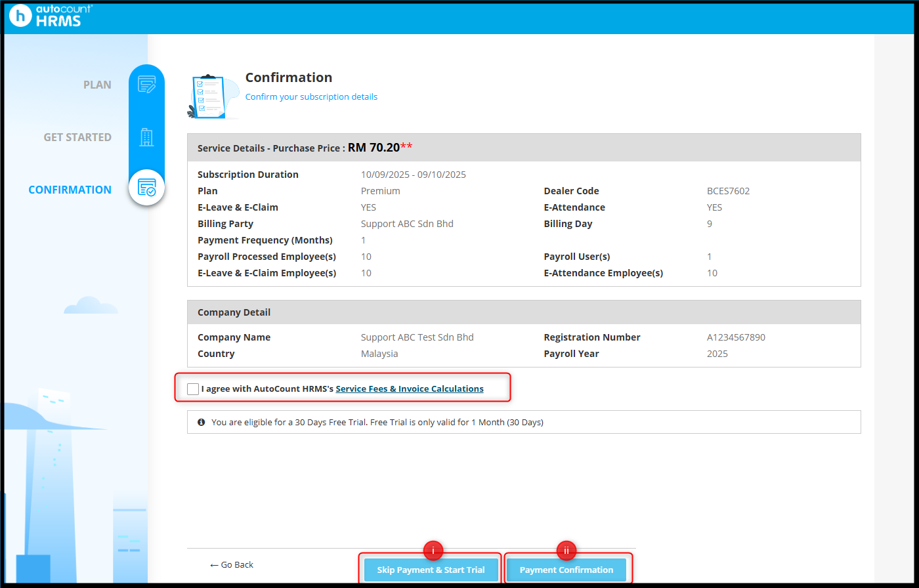The width and height of the screenshot is (919, 588).
Task: Click billing day value 9
Action: (710, 224)
